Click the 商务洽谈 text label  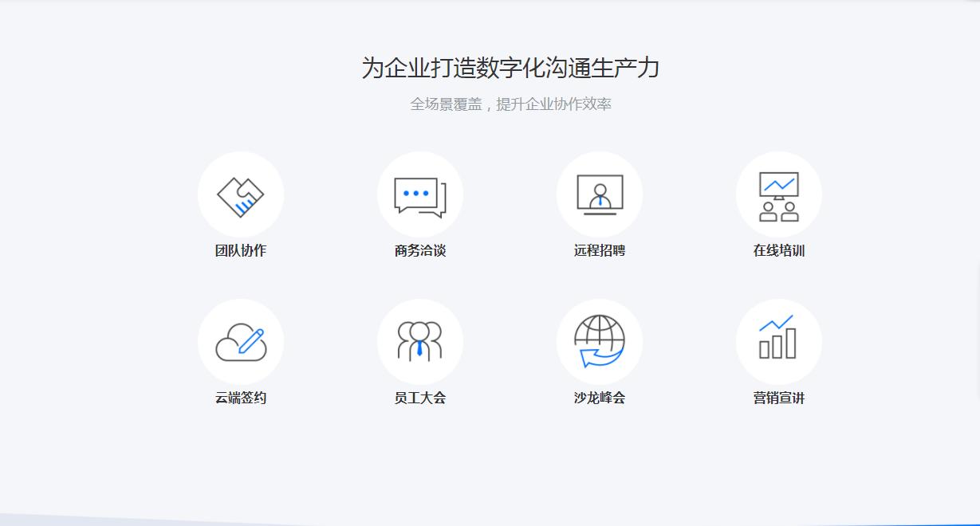coord(420,250)
